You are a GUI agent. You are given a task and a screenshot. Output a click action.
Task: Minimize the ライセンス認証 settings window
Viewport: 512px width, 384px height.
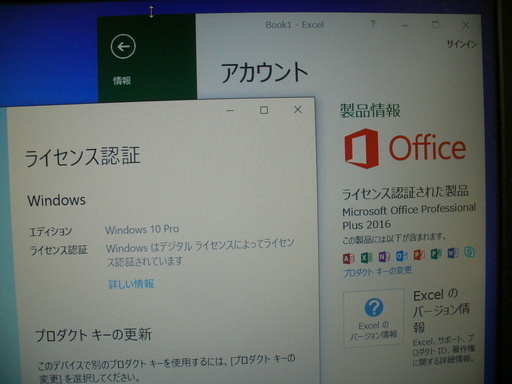pos(230,110)
